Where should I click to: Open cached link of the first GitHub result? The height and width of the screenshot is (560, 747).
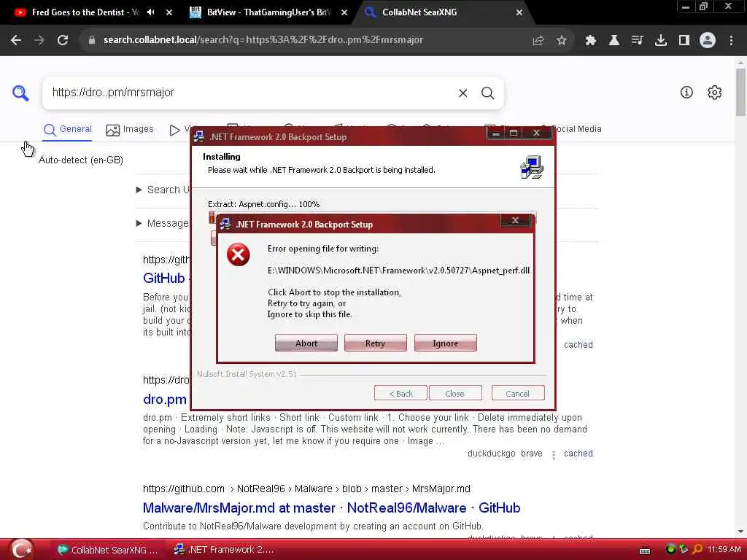[x=578, y=345]
